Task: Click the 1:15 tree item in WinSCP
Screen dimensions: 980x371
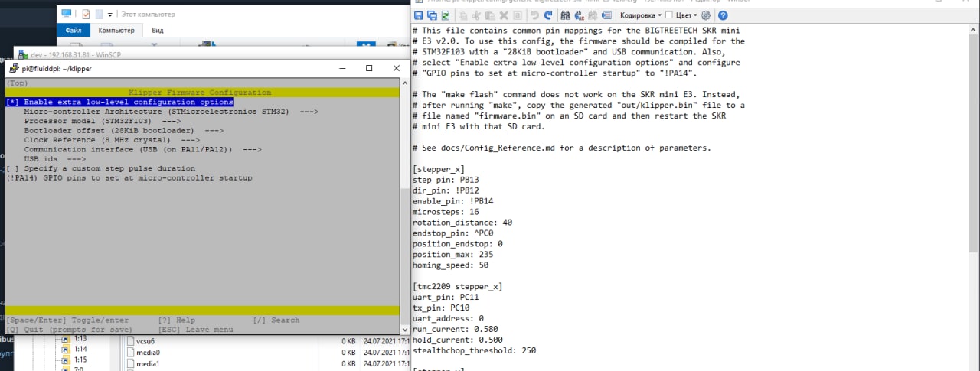Action: (80, 360)
